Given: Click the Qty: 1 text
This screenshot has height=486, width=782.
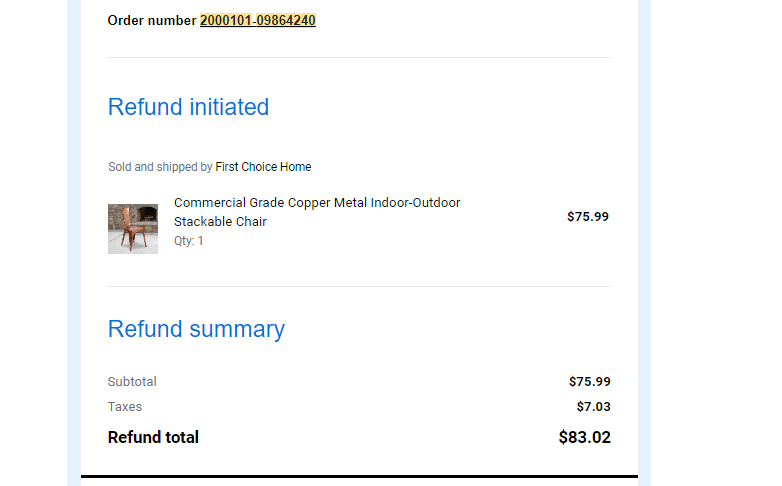Looking at the screenshot, I should tap(189, 241).
